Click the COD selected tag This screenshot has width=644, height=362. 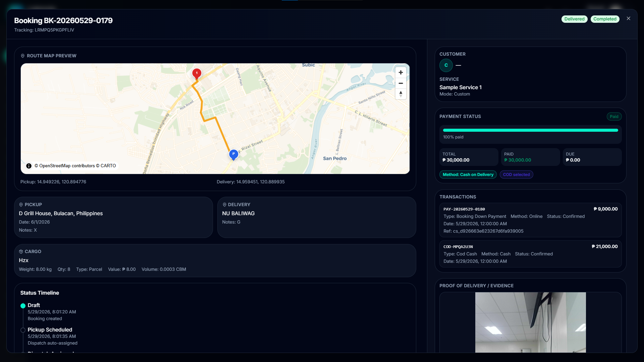click(516, 175)
